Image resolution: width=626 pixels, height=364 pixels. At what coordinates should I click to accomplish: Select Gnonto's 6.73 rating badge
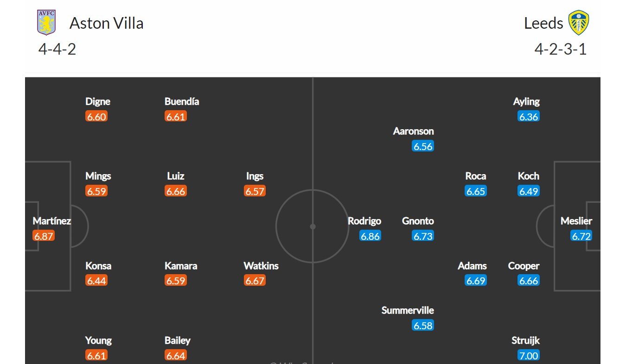(x=423, y=236)
